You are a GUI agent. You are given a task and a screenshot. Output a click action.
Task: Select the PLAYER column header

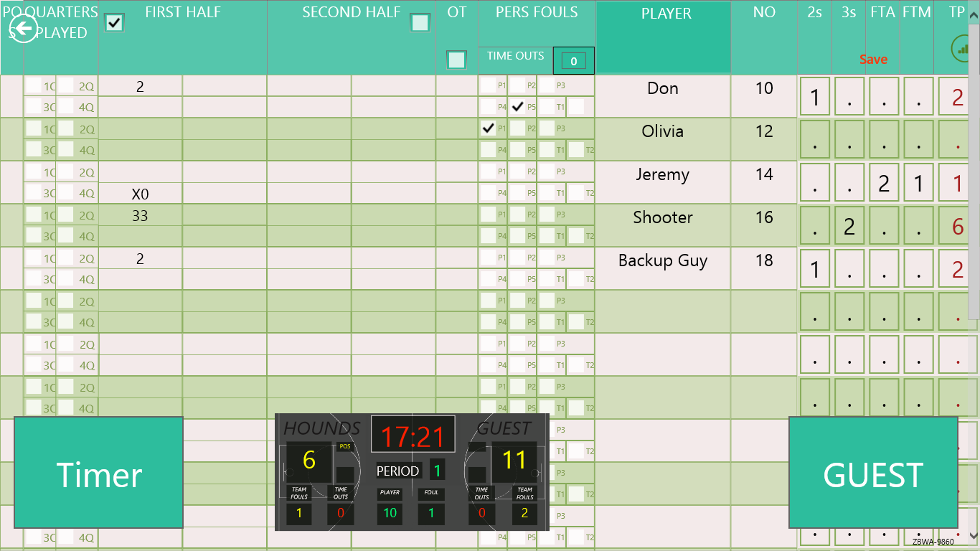pyautogui.click(x=666, y=14)
